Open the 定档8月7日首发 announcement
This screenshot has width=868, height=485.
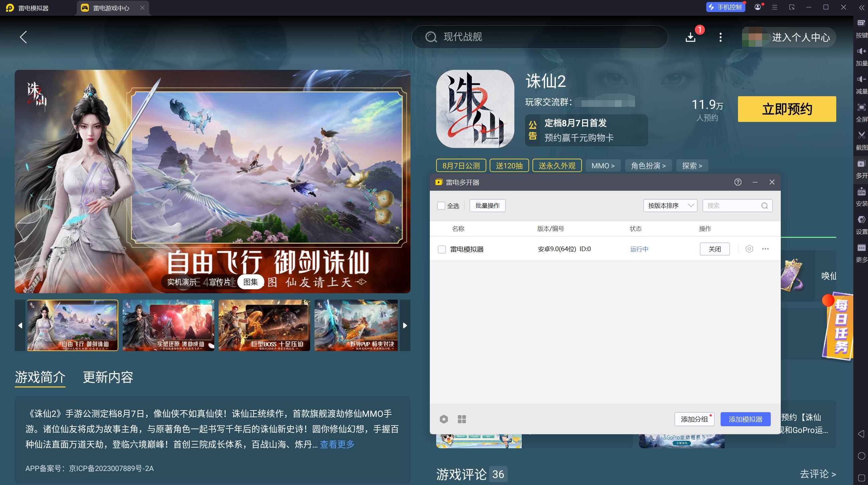586,130
